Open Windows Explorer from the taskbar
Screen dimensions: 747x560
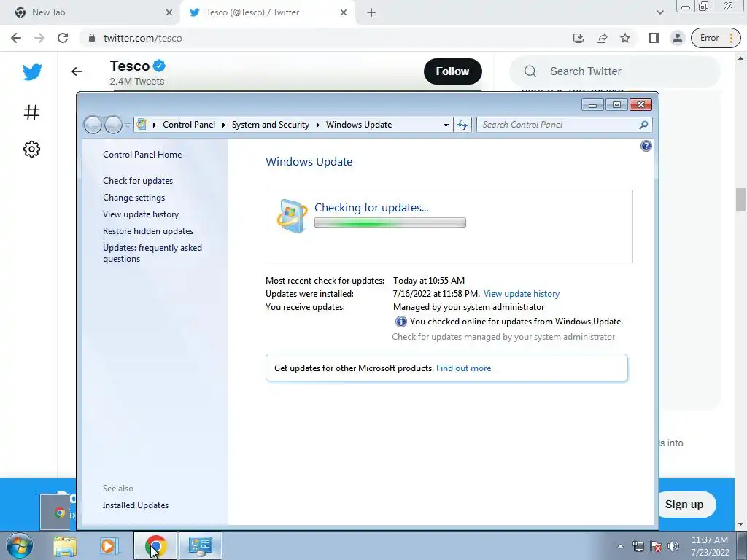pyautogui.click(x=65, y=546)
